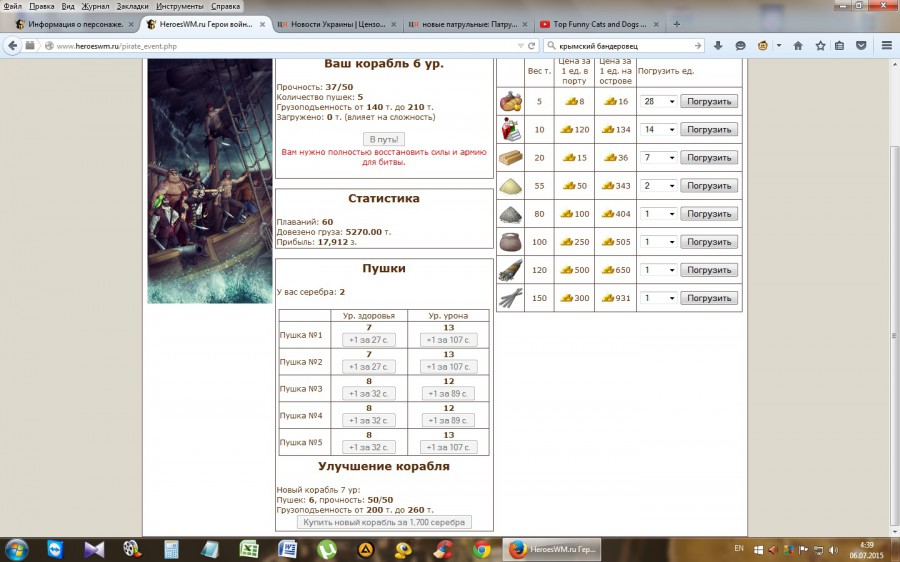Open quantity dropdown in 150 t row
Image resolution: width=900 pixels, height=562 pixels.
point(658,298)
